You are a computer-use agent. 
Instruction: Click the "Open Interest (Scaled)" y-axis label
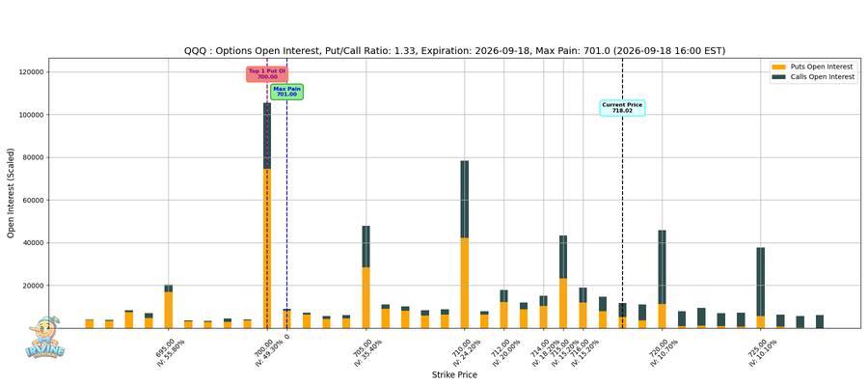coord(11,193)
